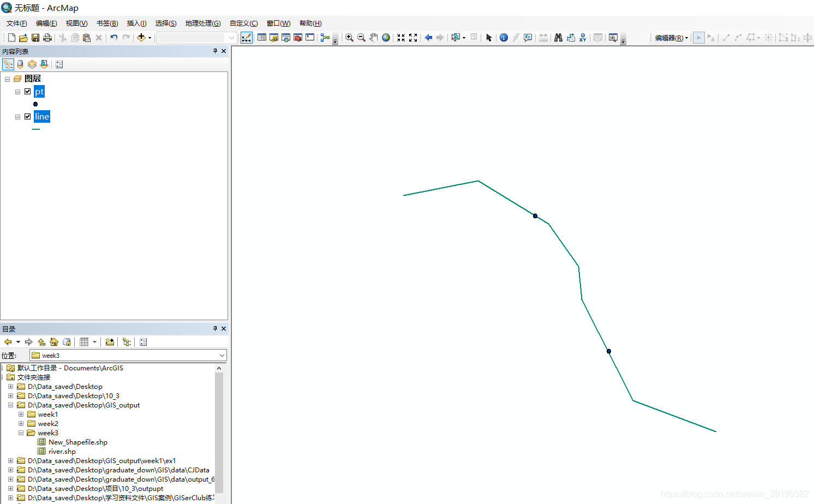The image size is (814, 504).
Task: Select river.shp in catalog tree
Action: coord(62,452)
